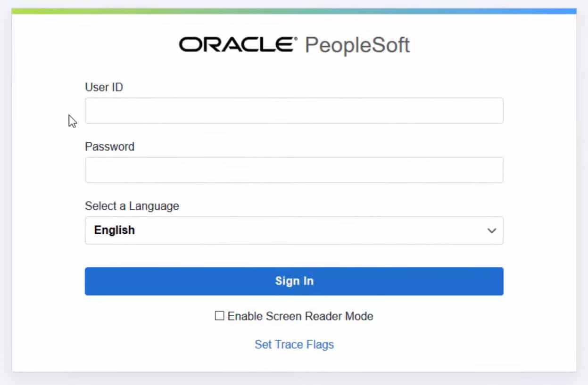Click inside the User ID field
Viewport: 588px width, 385px height.
(294, 110)
